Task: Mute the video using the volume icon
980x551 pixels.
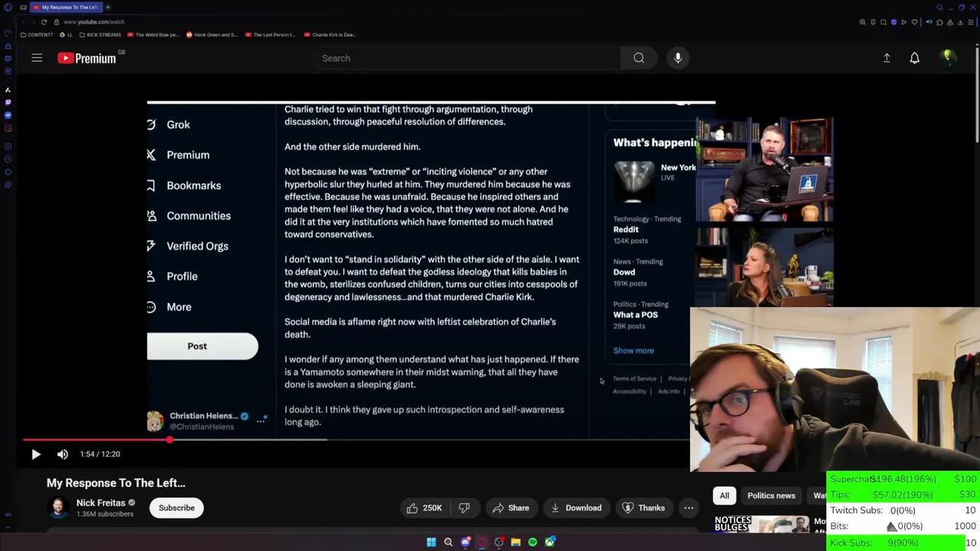Action: (x=63, y=454)
